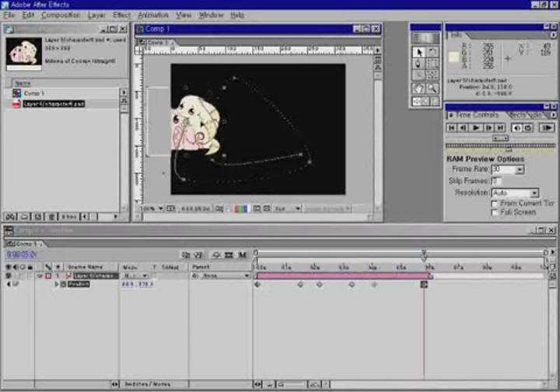Select the character.psd layer footage item
560x392 pixels.
(54, 104)
